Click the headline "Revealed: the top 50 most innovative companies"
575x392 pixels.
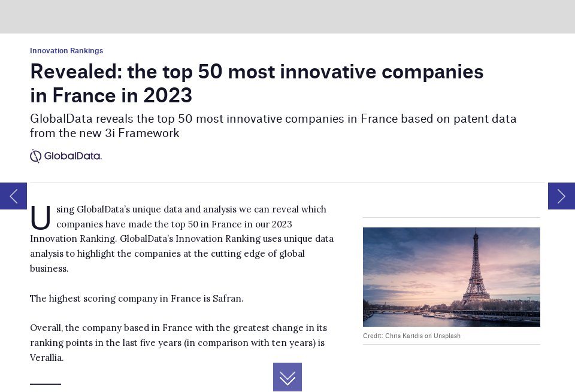click(256, 72)
